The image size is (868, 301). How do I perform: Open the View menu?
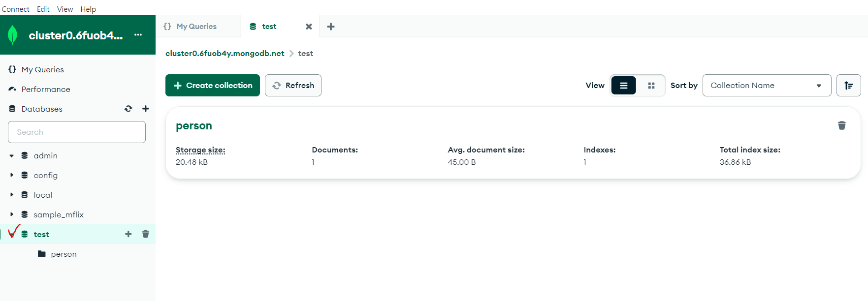click(x=65, y=9)
